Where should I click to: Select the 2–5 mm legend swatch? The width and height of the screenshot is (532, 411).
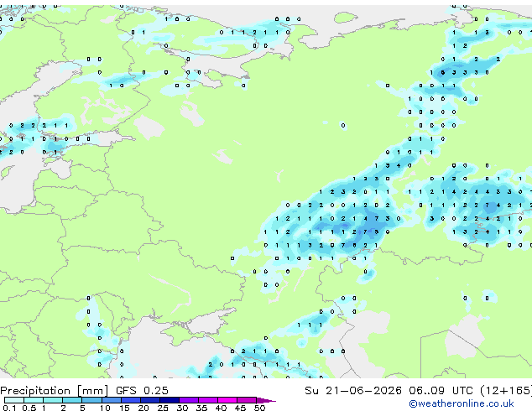72,400
